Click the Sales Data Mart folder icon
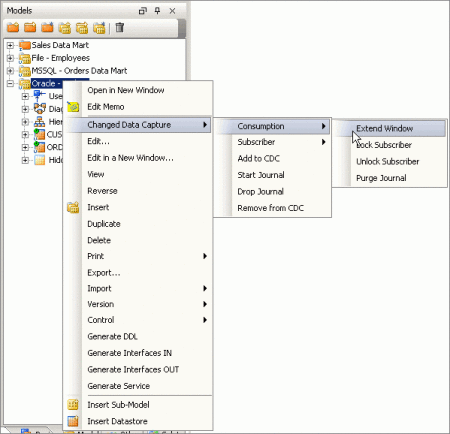450x434 pixels. [x=25, y=45]
